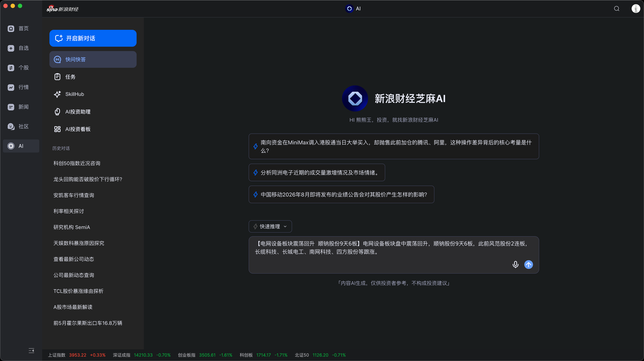Open the 任务 tasks panel
The image size is (644, 361).
(x=93, y=77)
